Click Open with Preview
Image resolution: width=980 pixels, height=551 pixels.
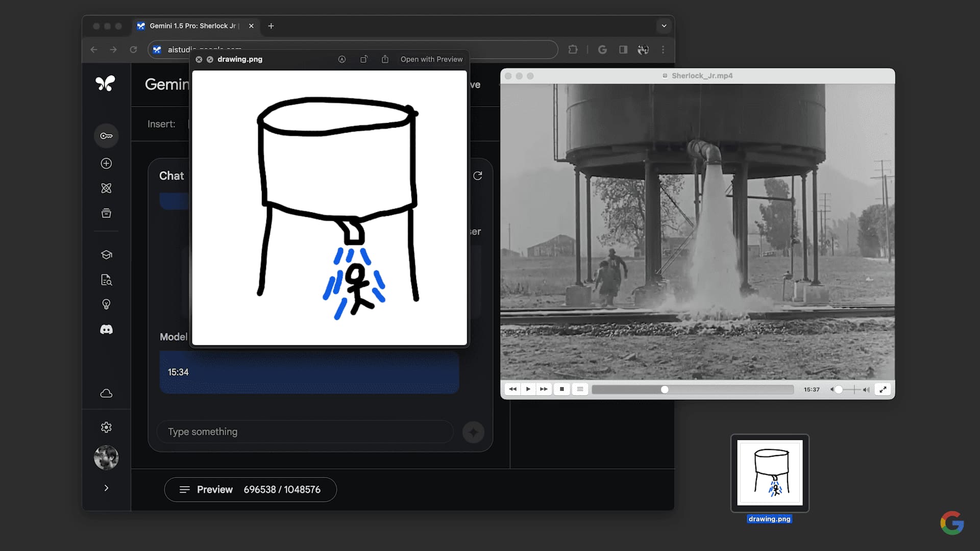[x=432, y=59]
